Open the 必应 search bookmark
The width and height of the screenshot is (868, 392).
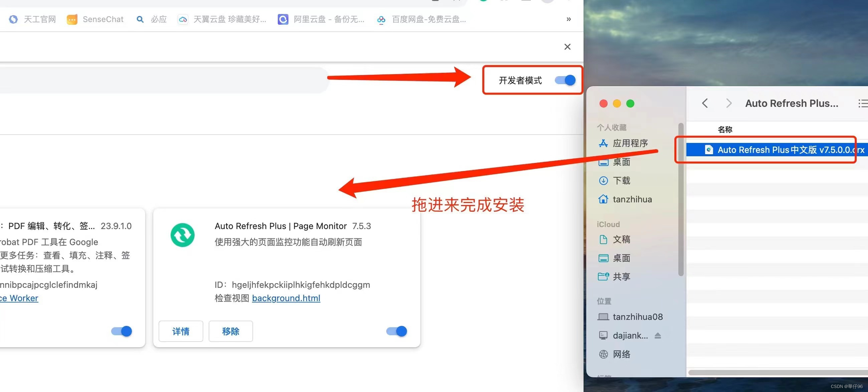(152, 19)
